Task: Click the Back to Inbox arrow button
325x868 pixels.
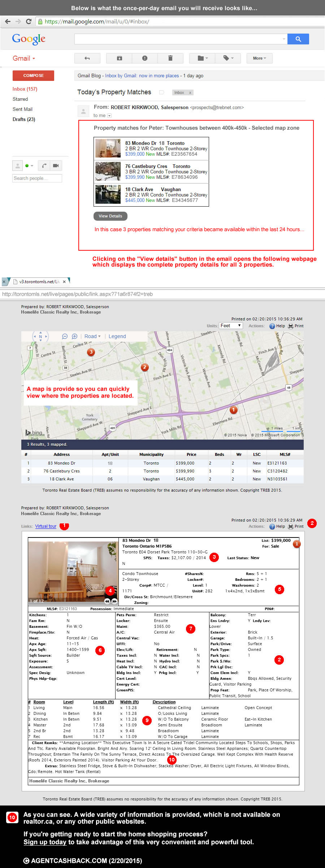Action: (x=87, y=58)
